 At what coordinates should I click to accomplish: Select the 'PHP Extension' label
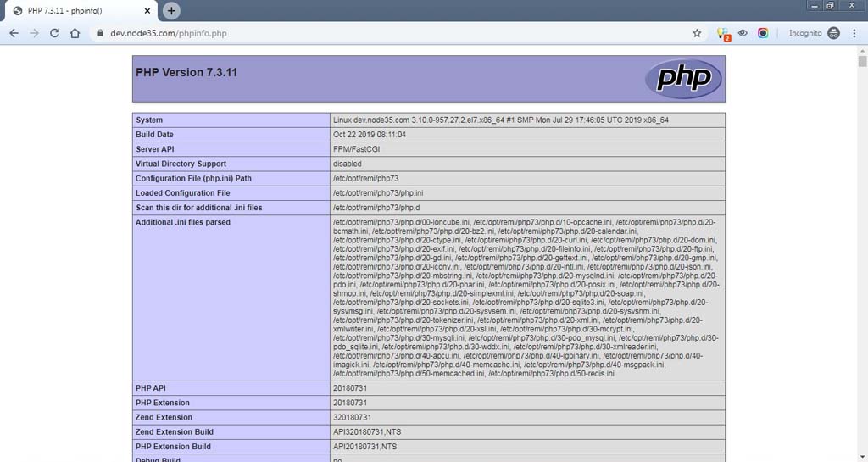[x=163, y=403]
